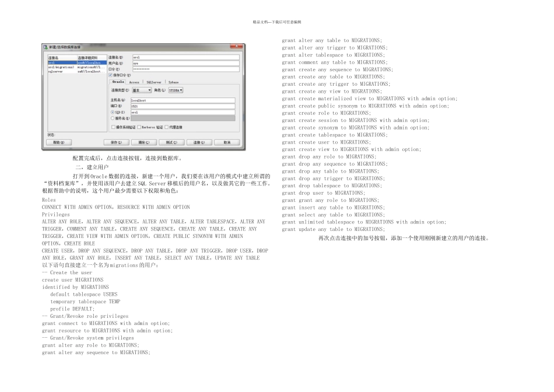
Task: Open the 连接类型 dropdown showing 基本
Action: [142, 90]
